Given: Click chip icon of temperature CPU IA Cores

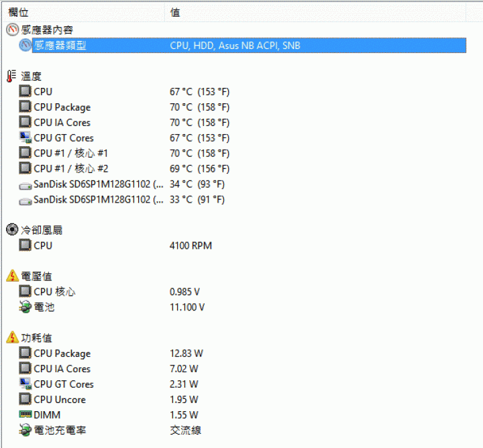Looking at the screenshot, I should pos(25,122).
